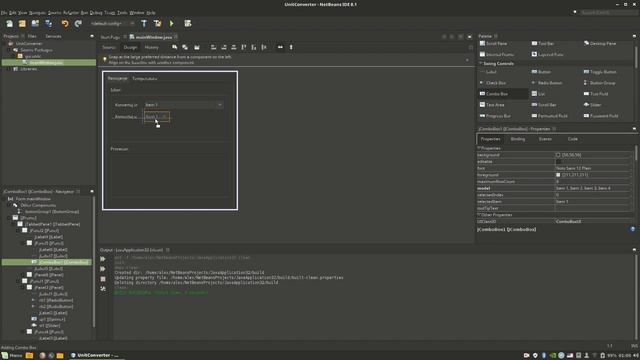Select Radio Button in the Palette

pos(547,83)
